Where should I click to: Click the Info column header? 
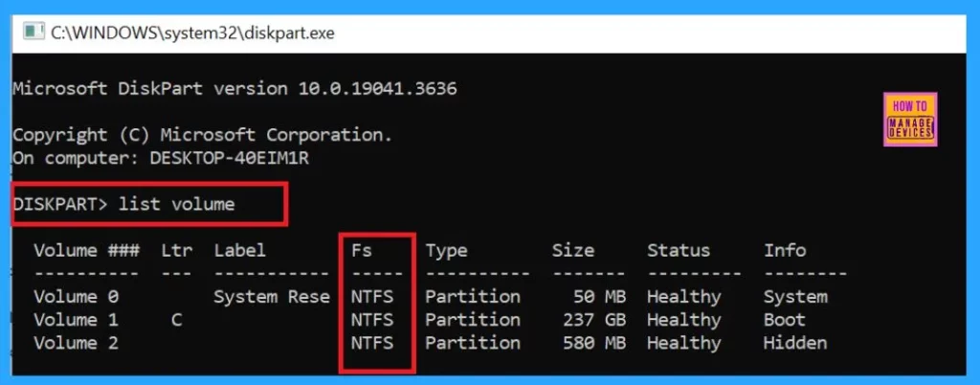click(785, 251)
